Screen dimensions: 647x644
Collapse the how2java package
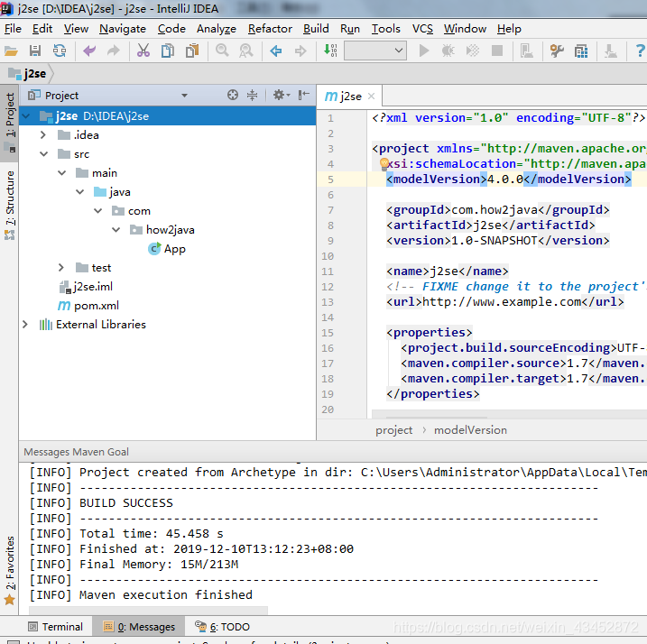click(x=116, y=230)
